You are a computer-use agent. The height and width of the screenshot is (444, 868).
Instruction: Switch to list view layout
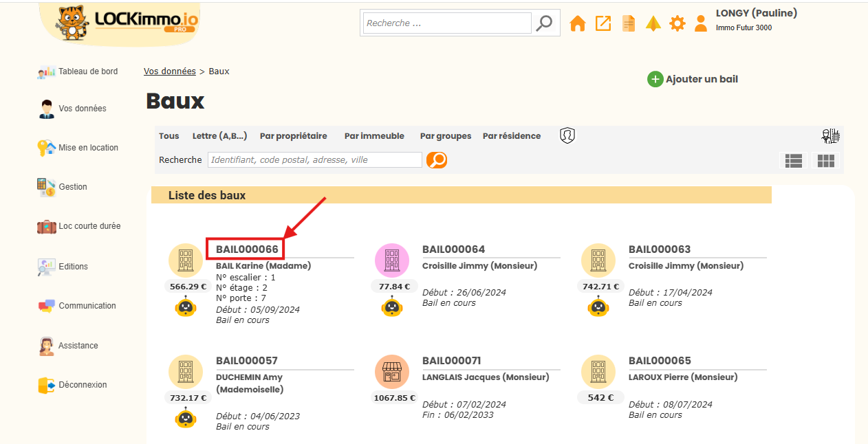click(794, 161)
